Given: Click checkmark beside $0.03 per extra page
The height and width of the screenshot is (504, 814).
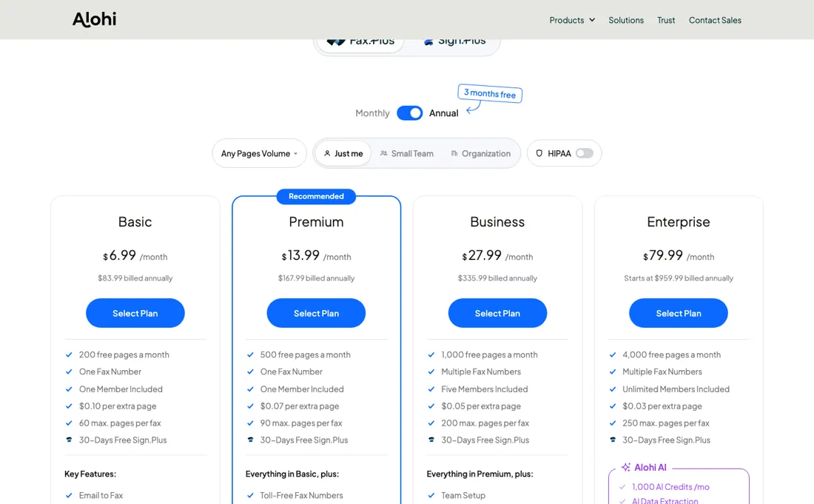Looking at the screenshot, I should tap(613, 406).
